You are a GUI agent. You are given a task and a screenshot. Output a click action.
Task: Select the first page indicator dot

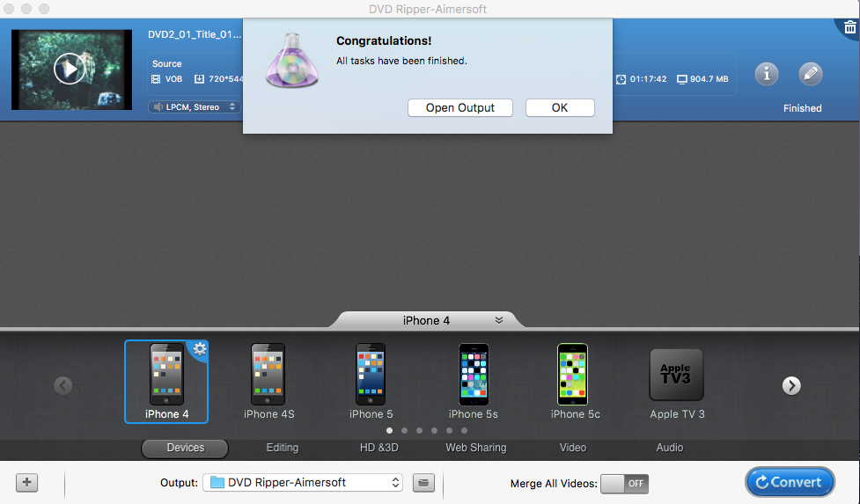coord(389,431)
